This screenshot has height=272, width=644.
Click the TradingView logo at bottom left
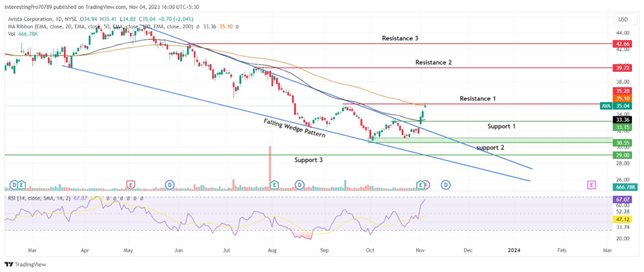pyautogui.click(x=25, y=264)
